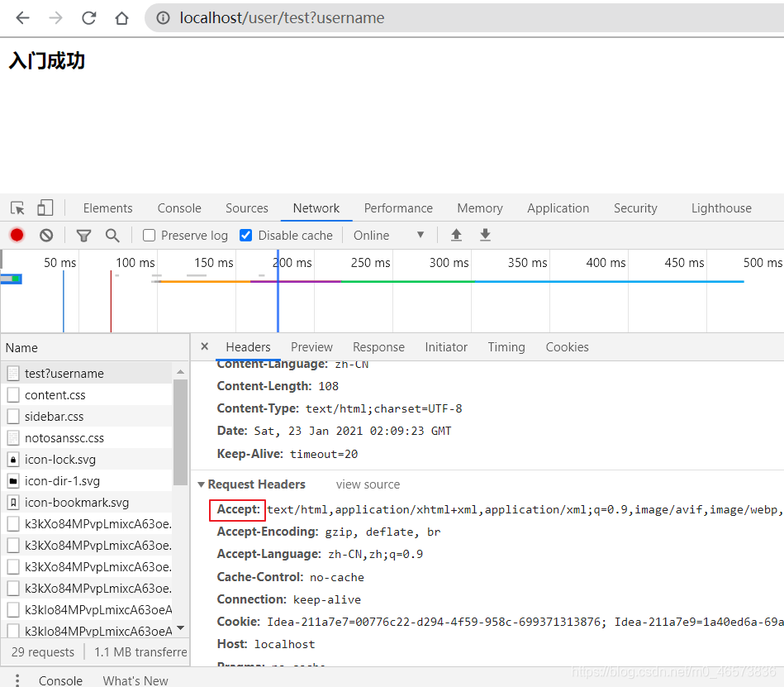Click the 200 ms timeline marker

(293, 263)
